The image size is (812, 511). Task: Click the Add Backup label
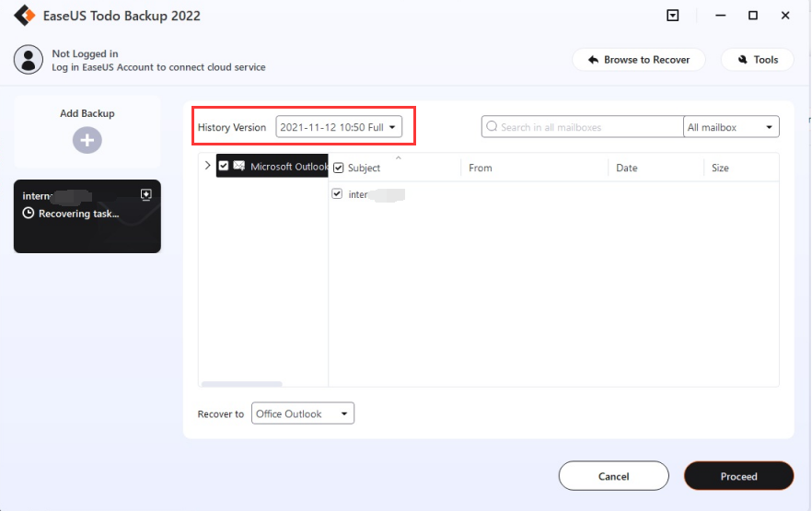click(87, 113)
